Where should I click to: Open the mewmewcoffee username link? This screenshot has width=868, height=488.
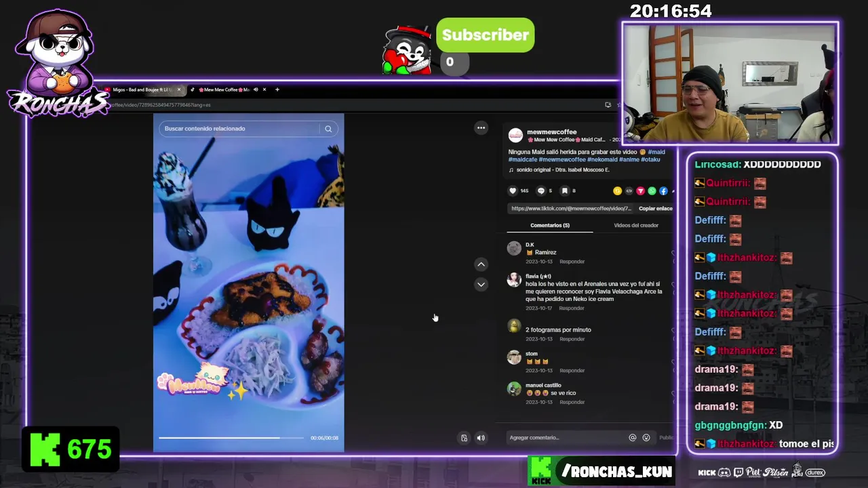pyautogui.click(x=552, y=132)
